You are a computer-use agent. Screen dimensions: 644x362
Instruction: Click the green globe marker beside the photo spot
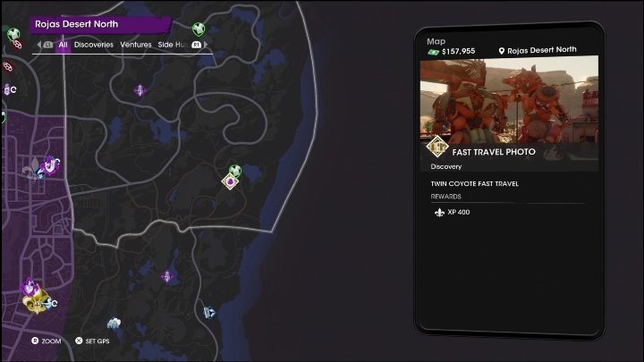235,170
